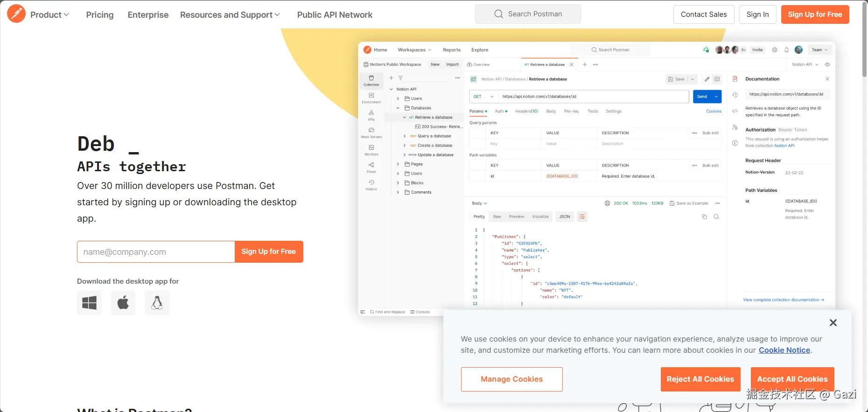Click Contact Sales button
The width and height of the screenshot is (868, 412).
[x=704, y=14]
